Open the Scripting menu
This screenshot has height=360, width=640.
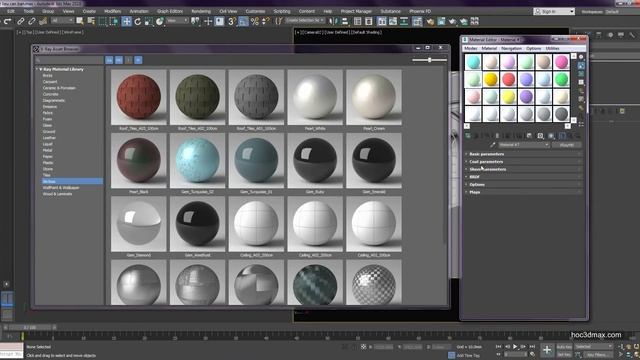tap(282, 11)
